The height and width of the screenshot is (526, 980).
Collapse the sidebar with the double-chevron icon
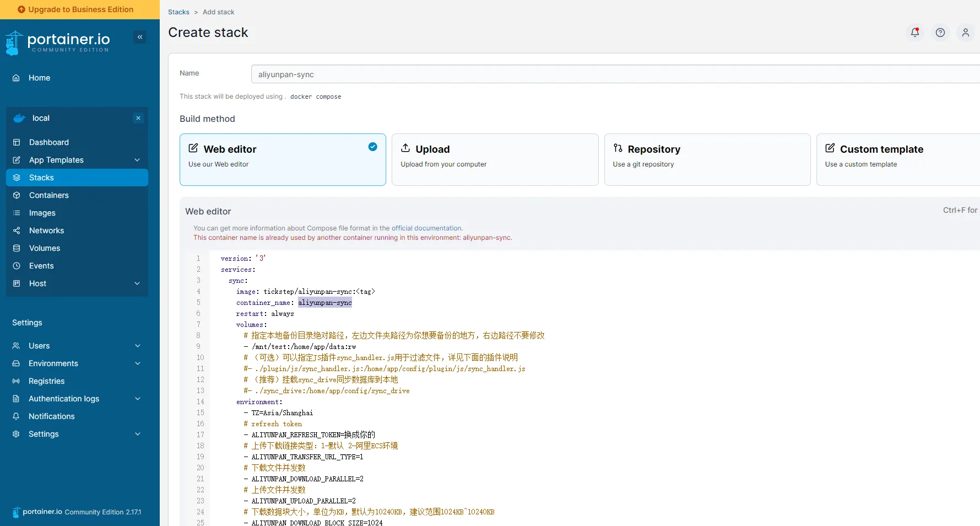[x=140, y=37]
